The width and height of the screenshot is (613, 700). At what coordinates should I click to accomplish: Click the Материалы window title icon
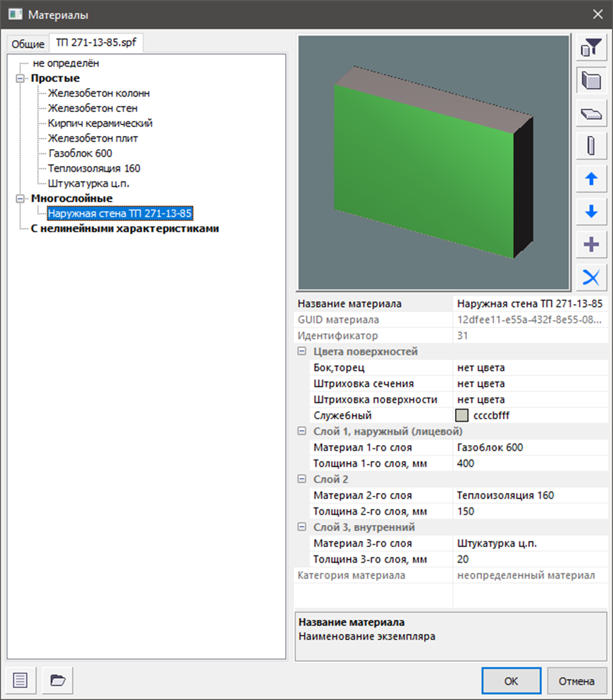point(16,14)
